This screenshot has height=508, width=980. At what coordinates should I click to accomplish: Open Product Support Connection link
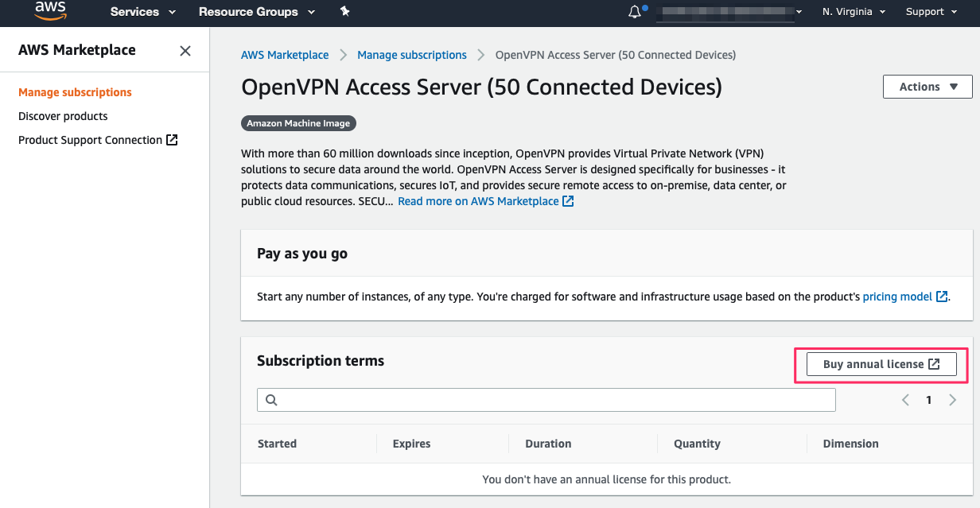point(98,140)
